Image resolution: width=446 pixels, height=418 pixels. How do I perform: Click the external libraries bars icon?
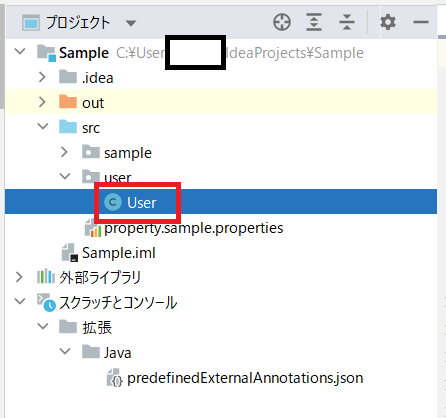(46, 277)
